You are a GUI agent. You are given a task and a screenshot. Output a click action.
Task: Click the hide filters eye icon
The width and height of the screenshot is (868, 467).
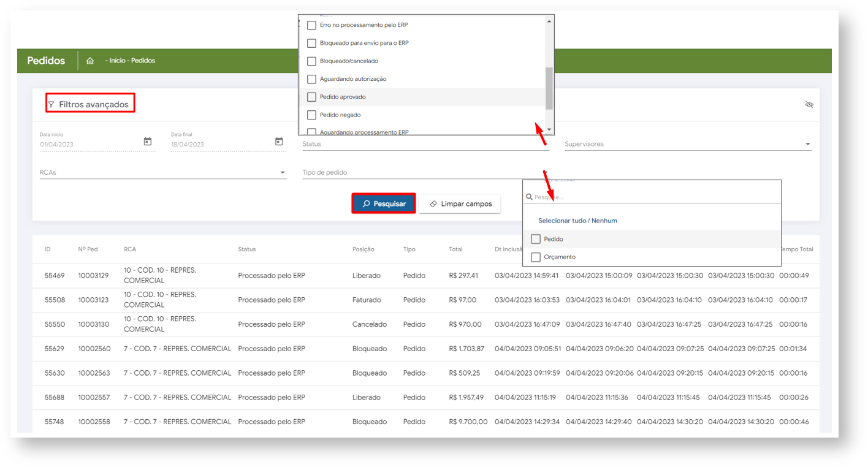pyautogui.click(x=809, y=105)
